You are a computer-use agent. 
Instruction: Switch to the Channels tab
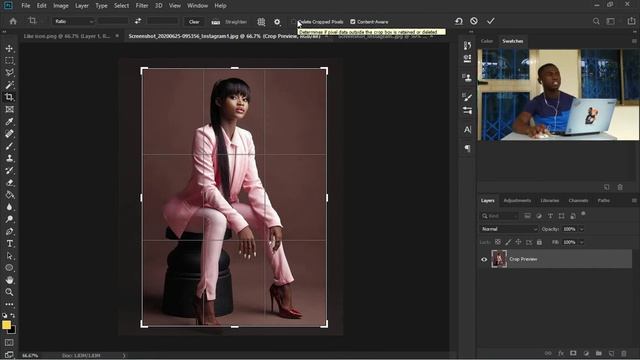point(578,200)
